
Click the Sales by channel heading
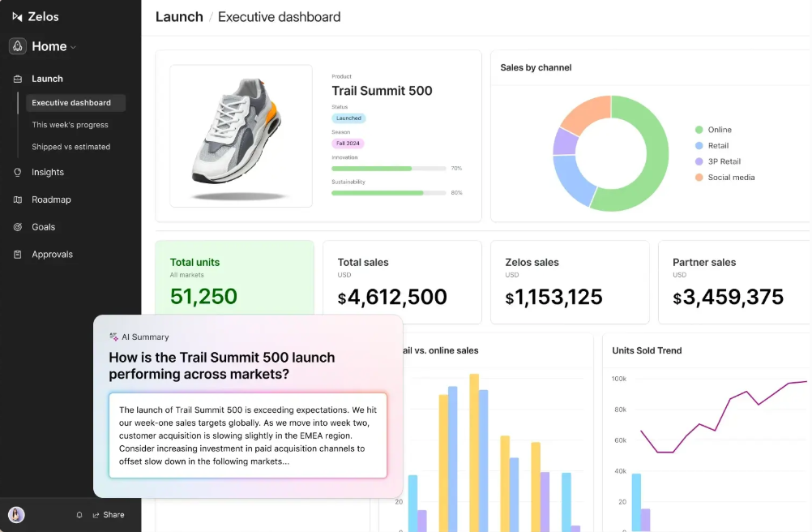(536, 67)
